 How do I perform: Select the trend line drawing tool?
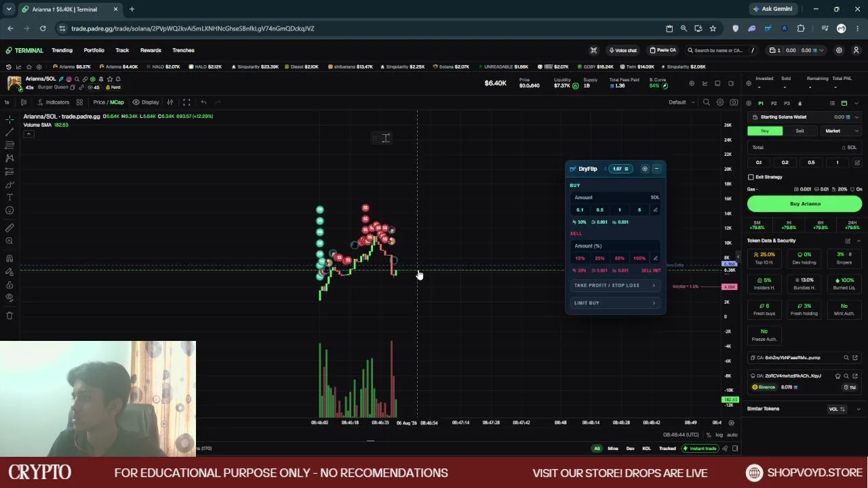click(x=9, y=132)
